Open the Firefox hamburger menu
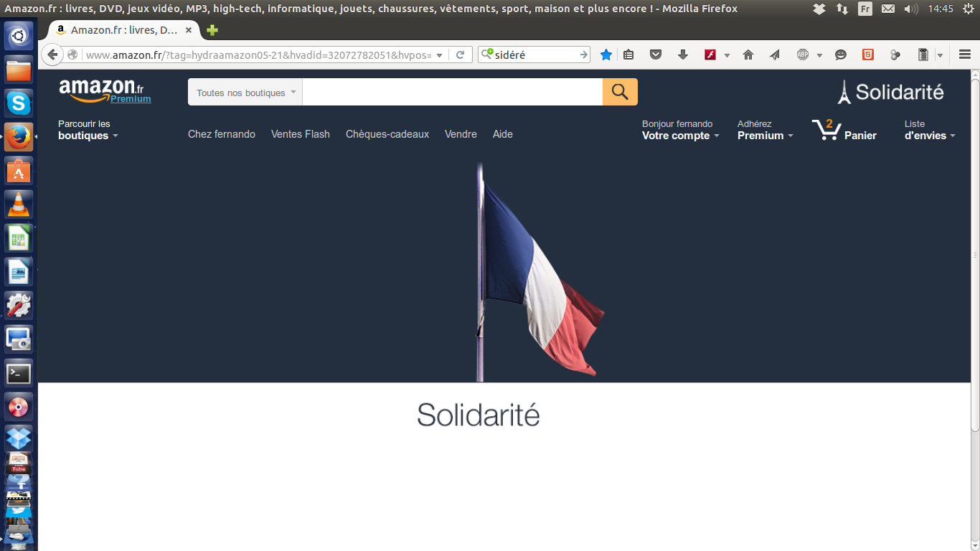980x551 pixels. click(965, 55)
